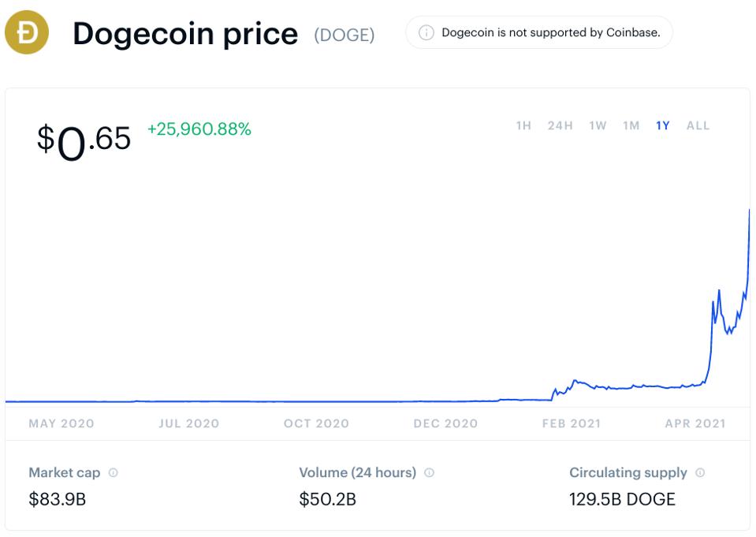
Task: Show the 1W price chart
Action: point(598,125)
